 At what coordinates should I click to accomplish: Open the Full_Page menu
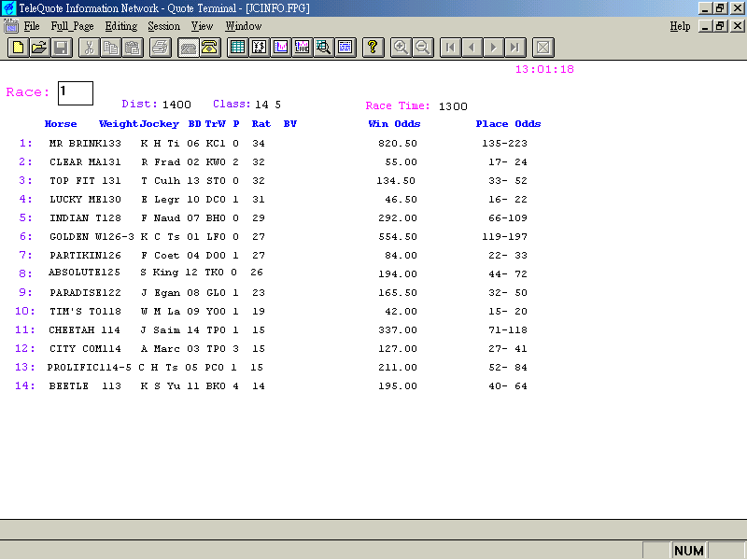point(73,26)
